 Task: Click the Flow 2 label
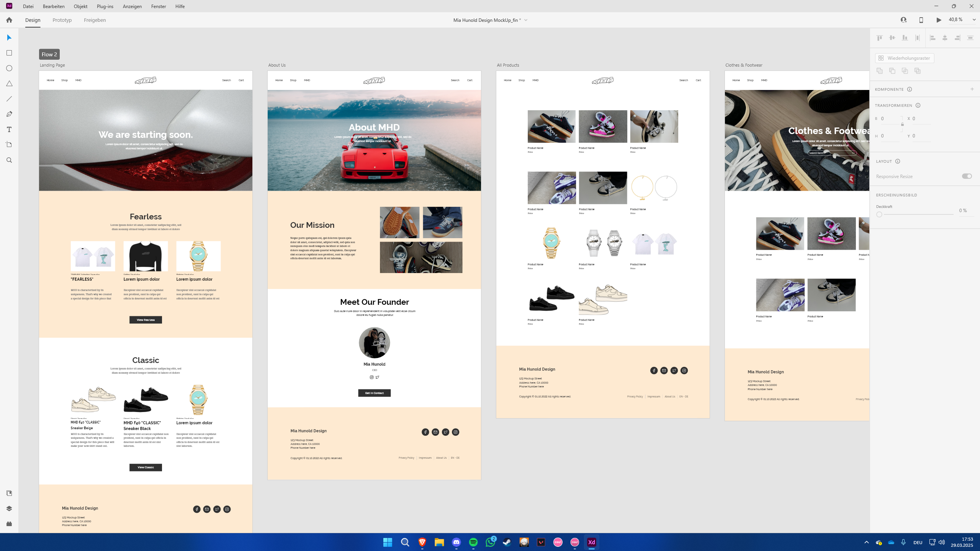click(x=49, y=54)
